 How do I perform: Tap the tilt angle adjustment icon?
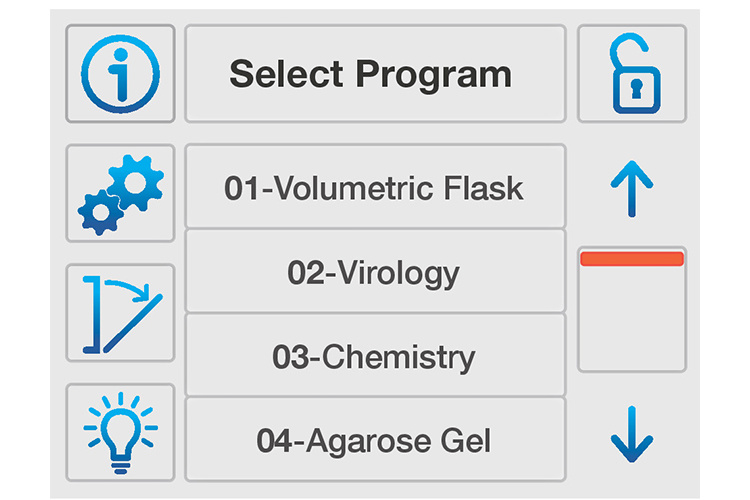pyautogui.click(x=120, y=312)
